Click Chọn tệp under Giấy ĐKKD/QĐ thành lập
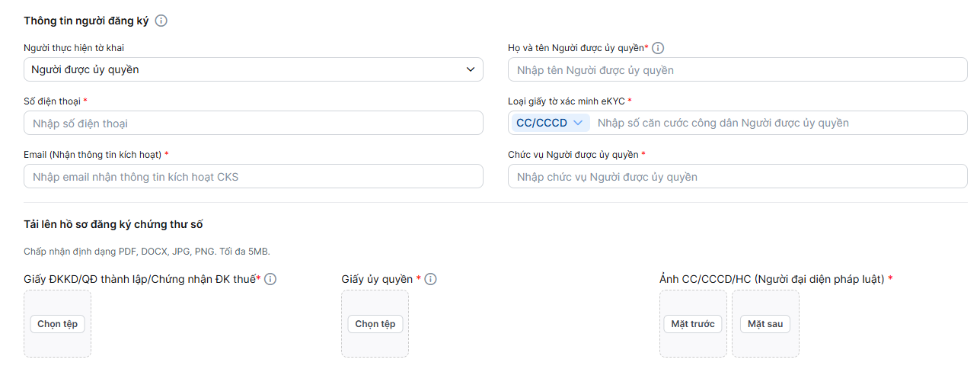 coord(58,324)
